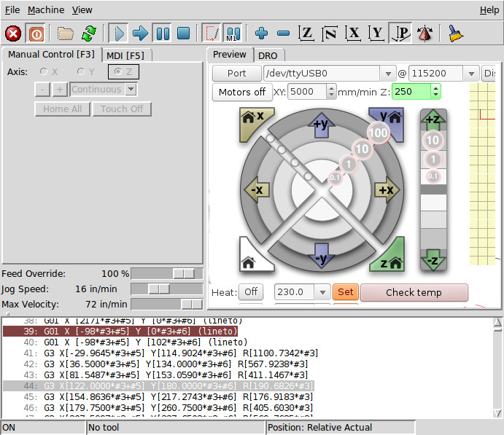The image size is (504, 435).
Task: Click the Check temp button
Action: [414, 292]
